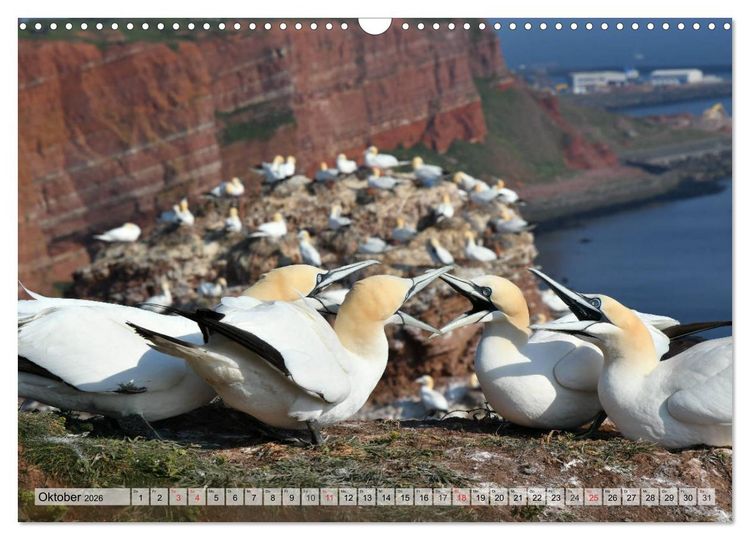Select day 31, the last date cell
This screenshot has height=540, width=750.
pos(706,497)
